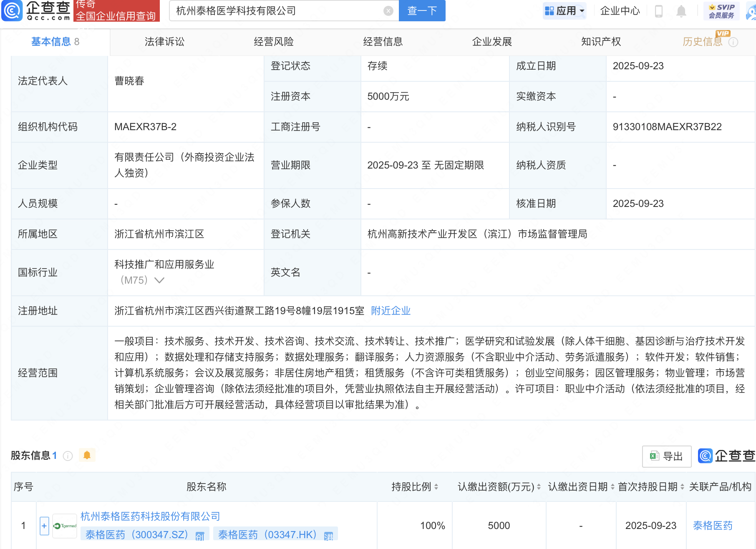
Task: Sort by 首次持股日期 column
Action: (x=682, y=487)
